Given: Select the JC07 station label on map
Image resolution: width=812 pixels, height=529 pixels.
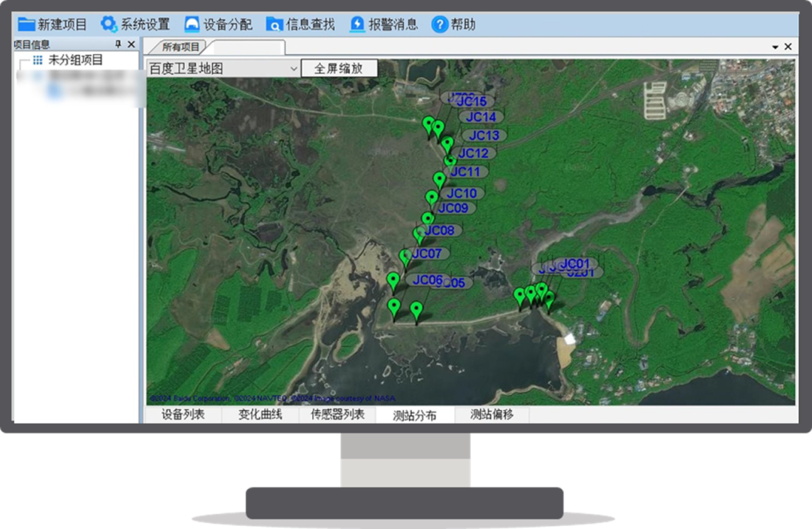Looking at the screenshot, I should tap(427, 254).
